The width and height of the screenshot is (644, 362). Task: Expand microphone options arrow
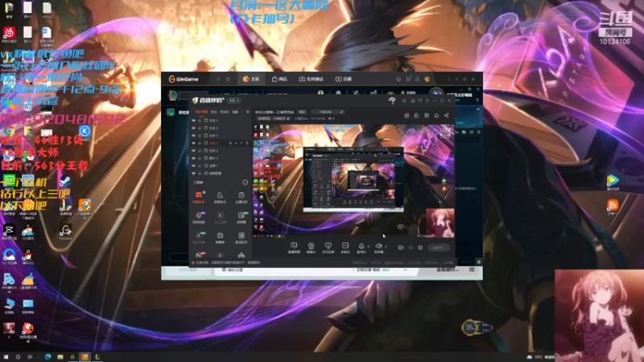pos(369,247)
